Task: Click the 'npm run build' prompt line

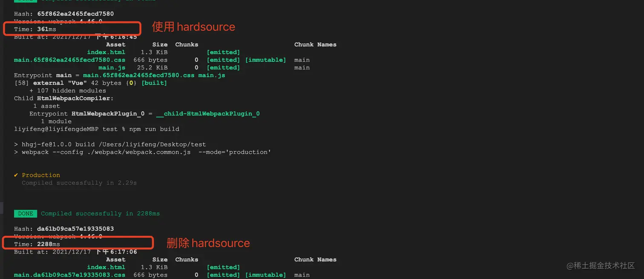Action: (x=97, y=129)
